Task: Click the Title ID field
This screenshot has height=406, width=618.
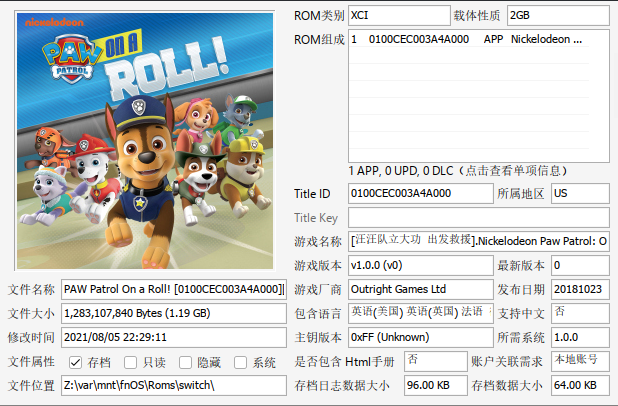Action: 419,193
